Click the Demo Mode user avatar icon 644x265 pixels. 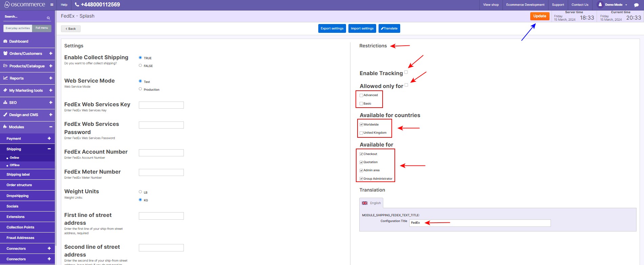pyautogui.click(x=600, y=5)
